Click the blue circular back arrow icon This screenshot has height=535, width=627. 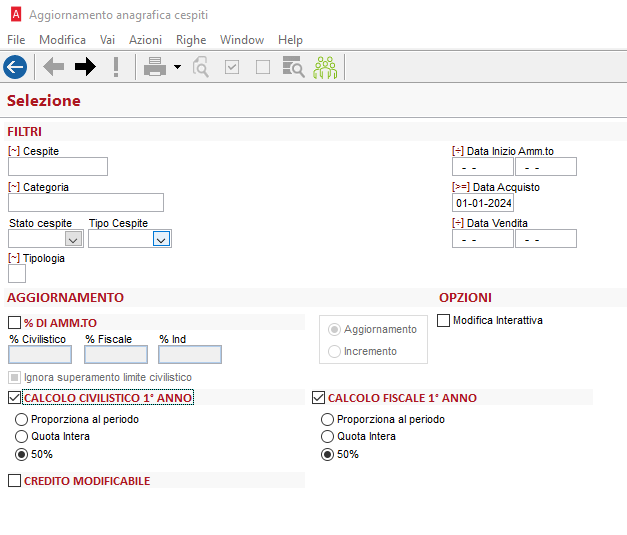pos(15,67)
